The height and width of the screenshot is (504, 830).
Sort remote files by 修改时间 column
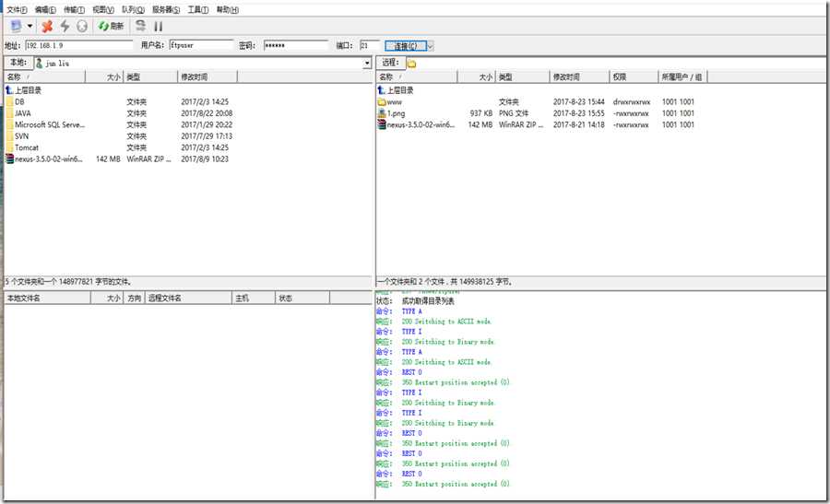(580, 77)
